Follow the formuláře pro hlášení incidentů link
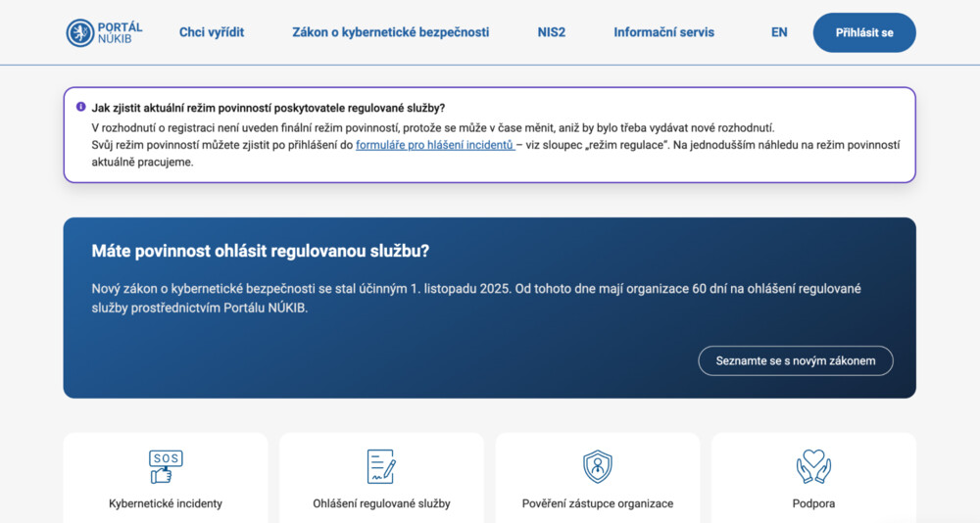 (x=435, y=145)
